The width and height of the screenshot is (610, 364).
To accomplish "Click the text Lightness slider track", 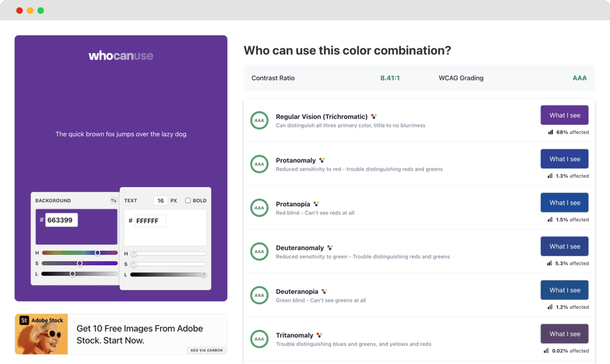I will click(168, 275).
